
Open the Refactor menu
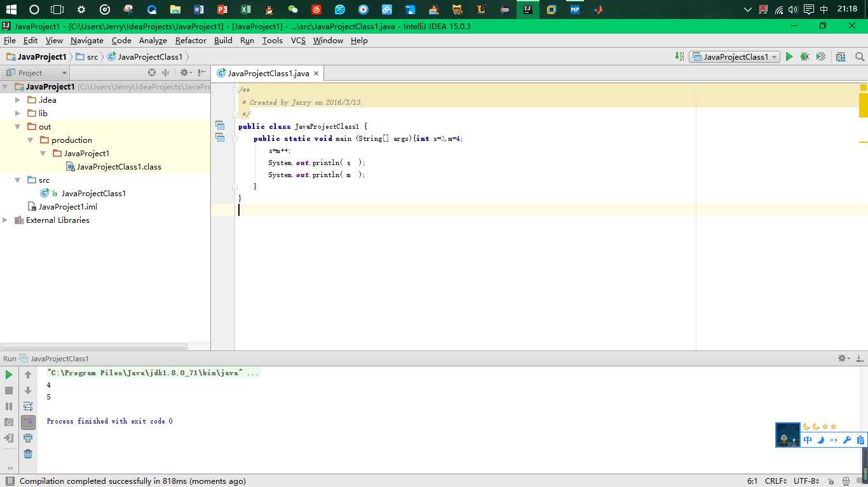pyautogui.click(x=191, y=40)
